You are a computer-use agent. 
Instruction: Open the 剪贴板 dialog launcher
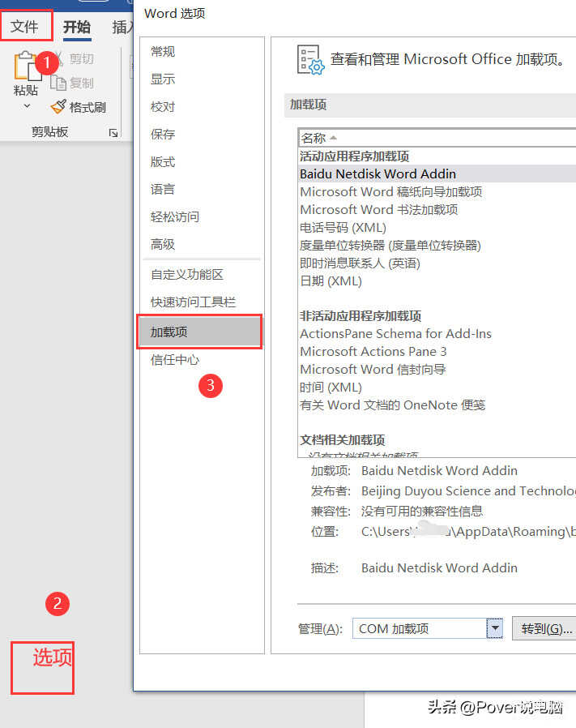click(x=113, y=133)
